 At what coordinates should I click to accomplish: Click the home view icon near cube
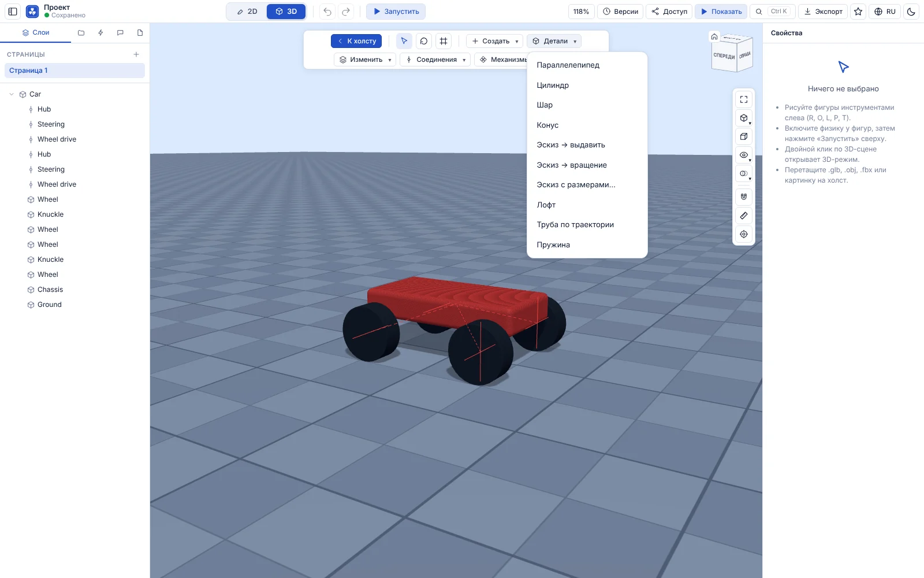(714, 36)
